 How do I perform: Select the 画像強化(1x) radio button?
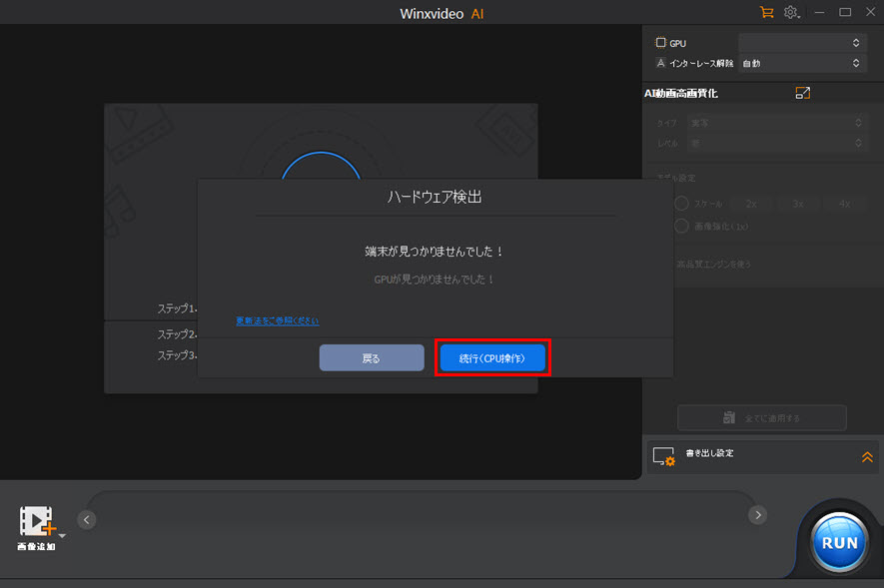point(682,226)
